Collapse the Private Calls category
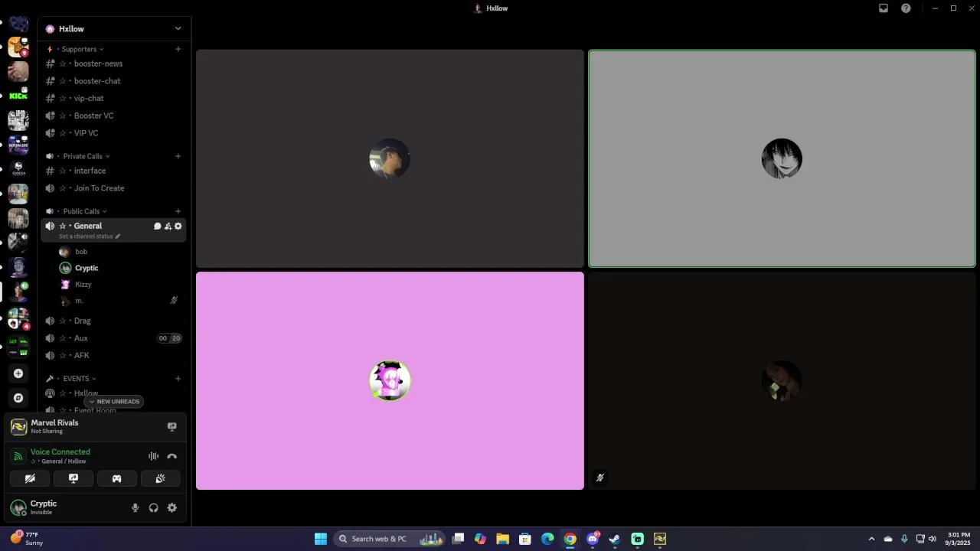 (x=78, y=156)
